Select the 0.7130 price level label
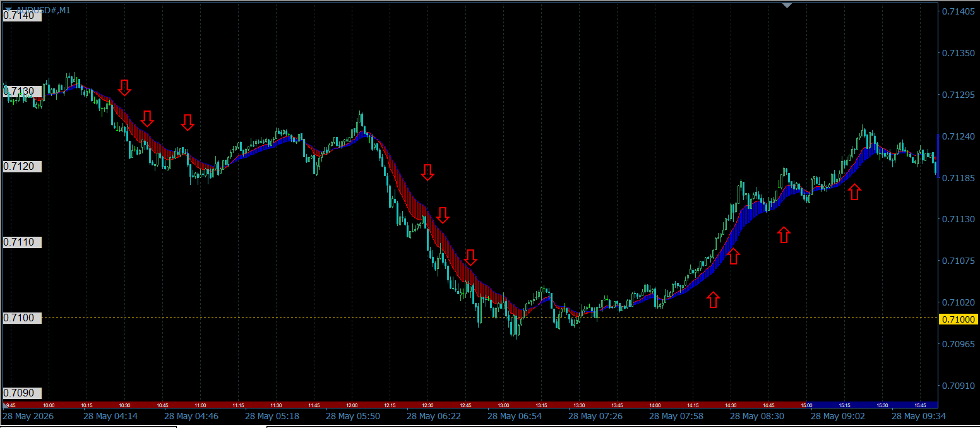980x428 pixels. (23, 92)
